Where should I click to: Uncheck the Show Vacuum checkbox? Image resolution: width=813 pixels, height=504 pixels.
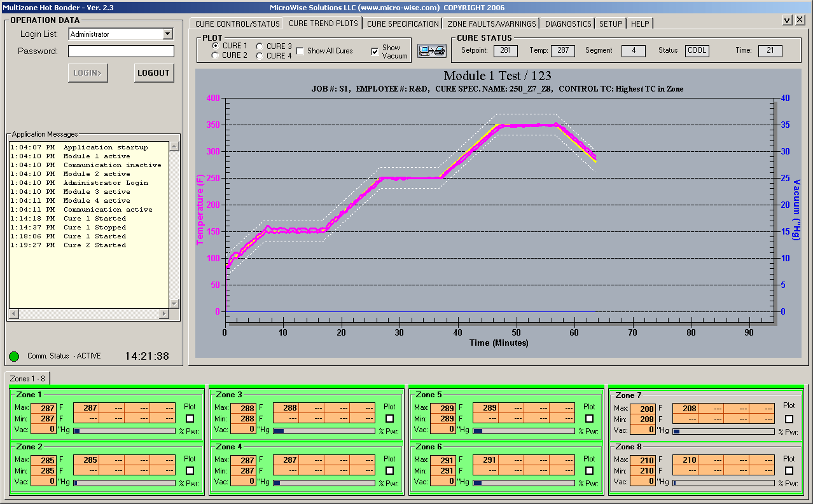pyautogui.click(x=375, y=51)
